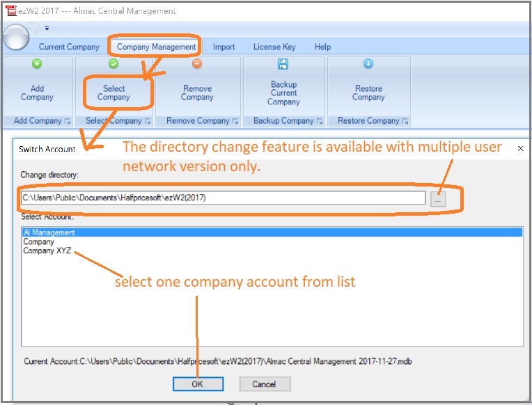Click the Add Company green plus icon
This screenshot has width=532, height=405.
point(37,64)
